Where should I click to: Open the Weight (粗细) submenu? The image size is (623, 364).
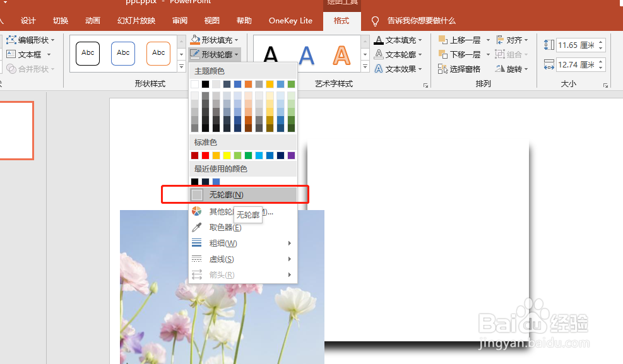243,243
